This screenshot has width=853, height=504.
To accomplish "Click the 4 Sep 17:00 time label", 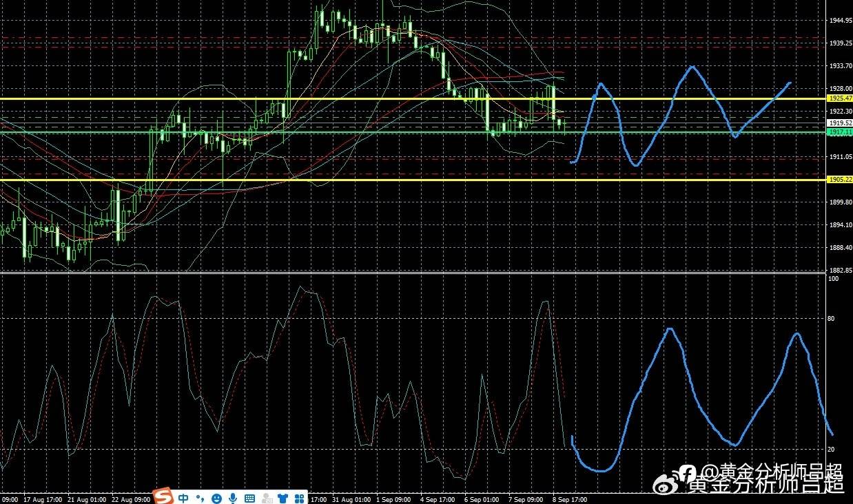I will click(438, 499).
